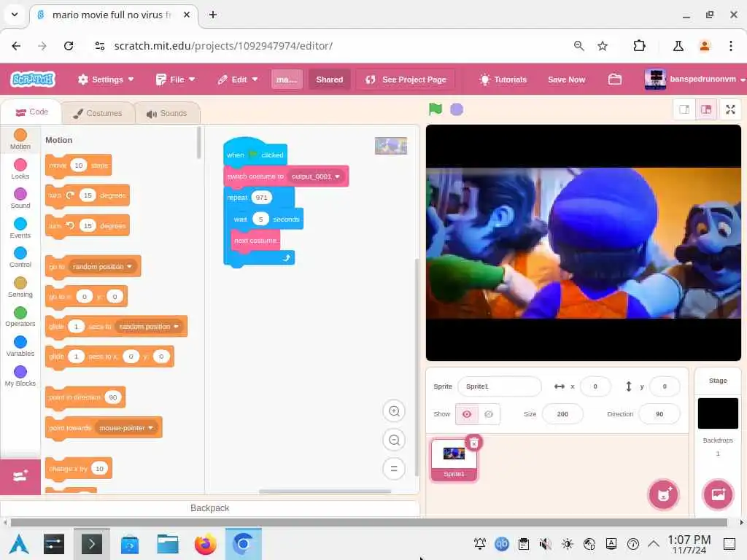Enter full screen stage mode

tap(729, 109)
